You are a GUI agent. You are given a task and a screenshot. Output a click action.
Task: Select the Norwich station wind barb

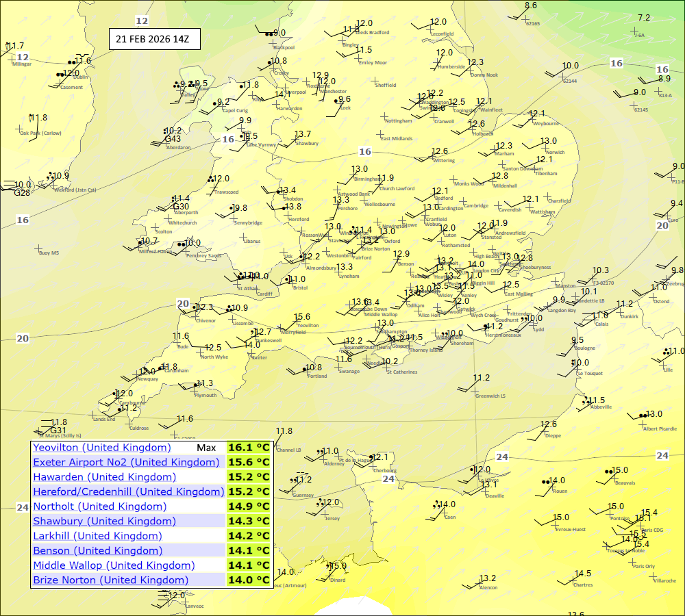click(x=534, y=147)
